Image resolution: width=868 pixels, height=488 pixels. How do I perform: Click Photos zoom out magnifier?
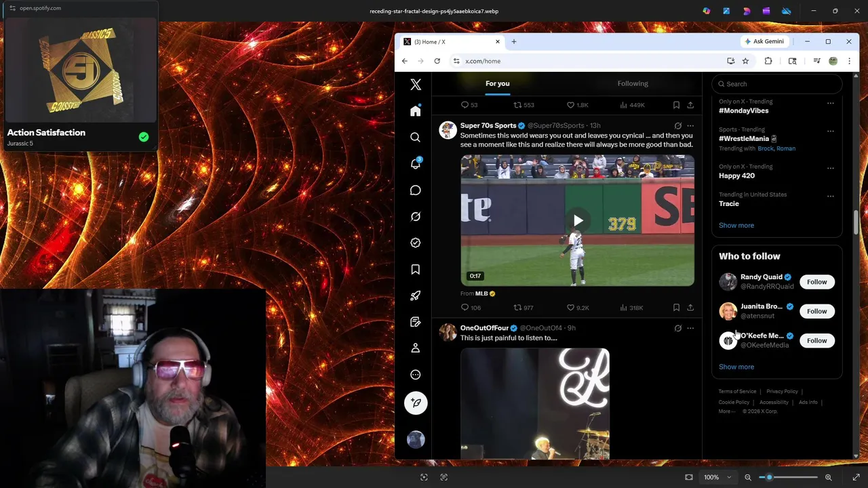[748, 477]
